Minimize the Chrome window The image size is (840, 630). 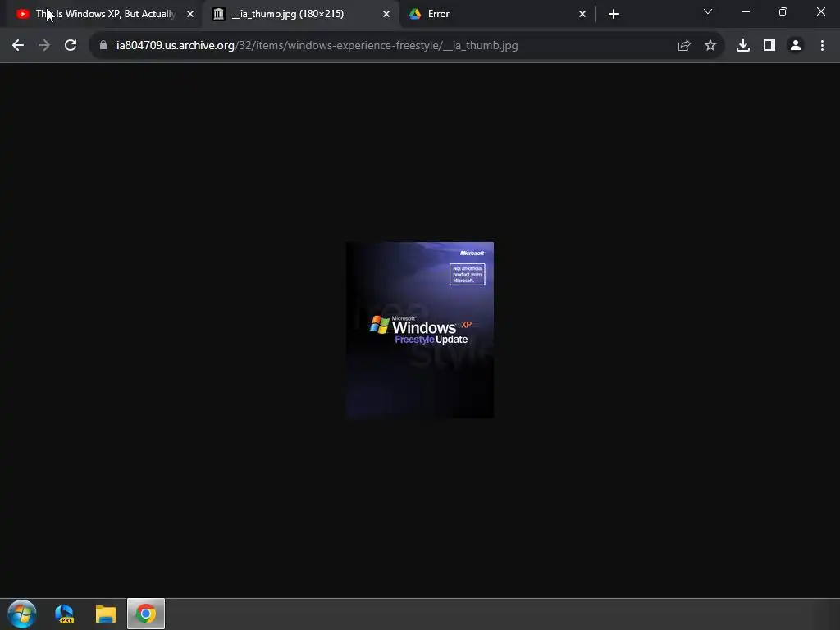coord(746,11)
